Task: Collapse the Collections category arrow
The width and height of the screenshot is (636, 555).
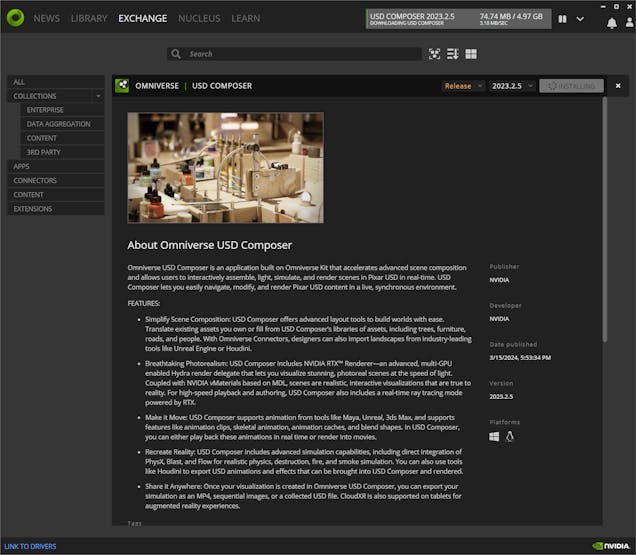Action: [97, 96]
